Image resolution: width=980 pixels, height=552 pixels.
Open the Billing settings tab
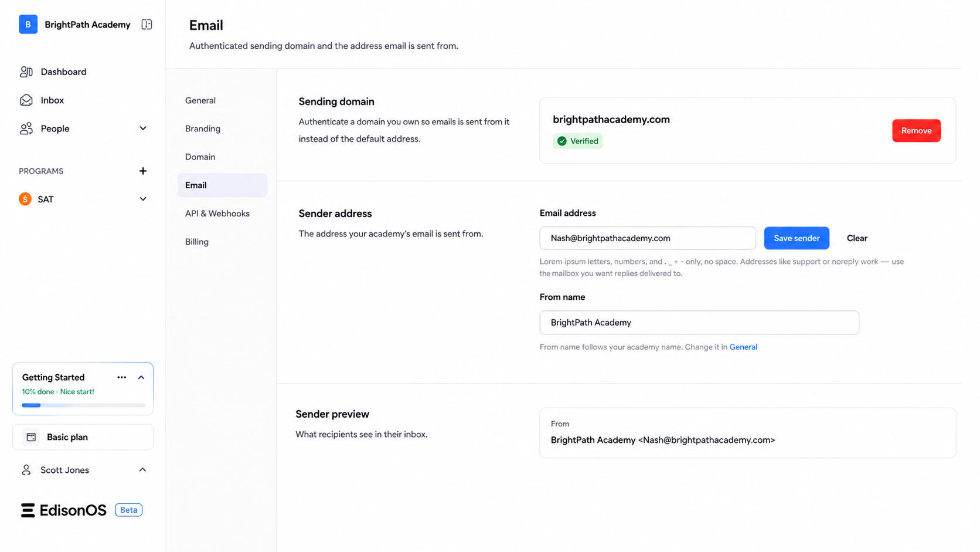(223, 242)
